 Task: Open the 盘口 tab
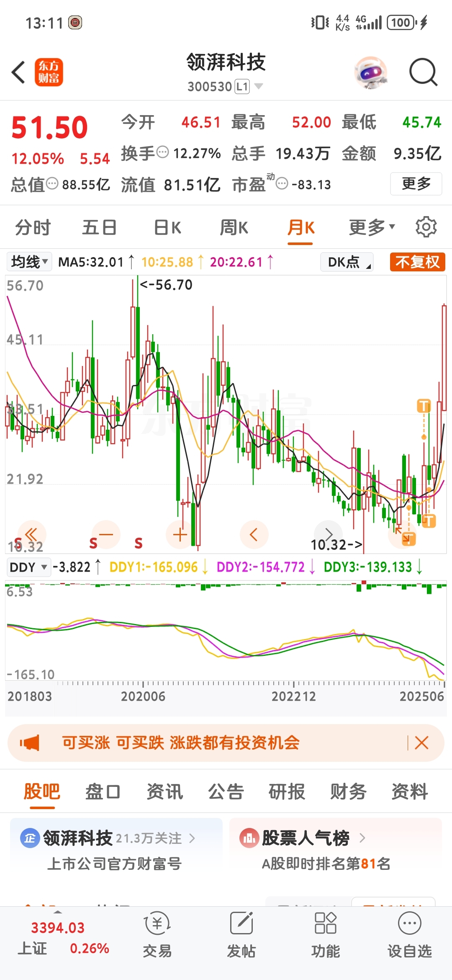click(103, 792)
